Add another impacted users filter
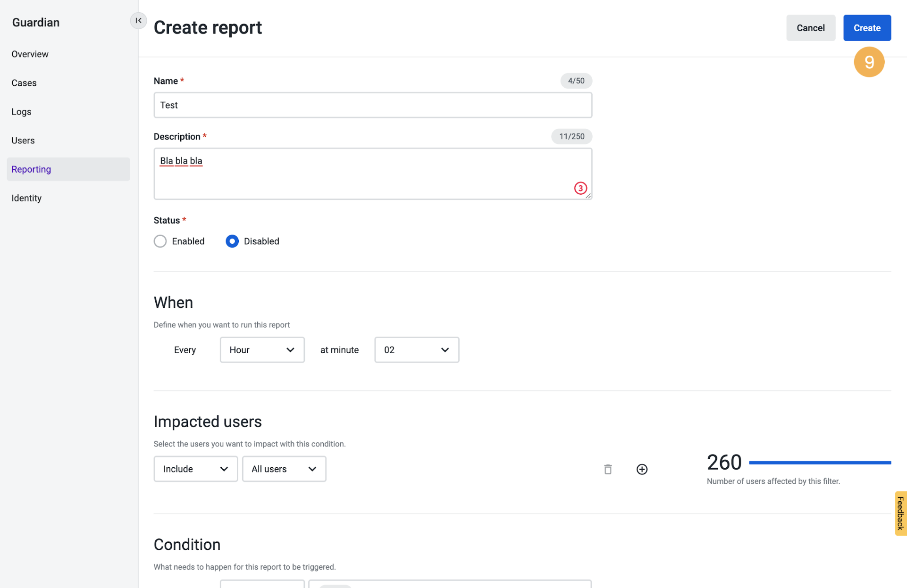The image size is (907, 588). coord(642,469)
